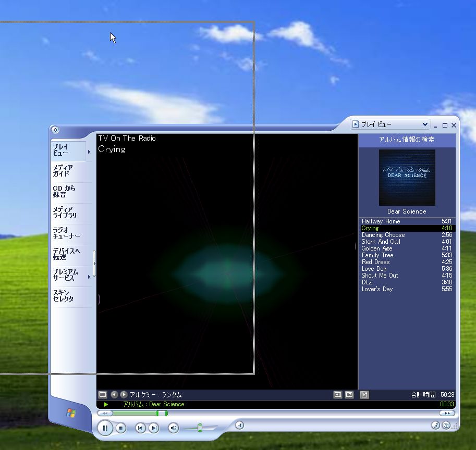Mute the player volume

[173, 428]
